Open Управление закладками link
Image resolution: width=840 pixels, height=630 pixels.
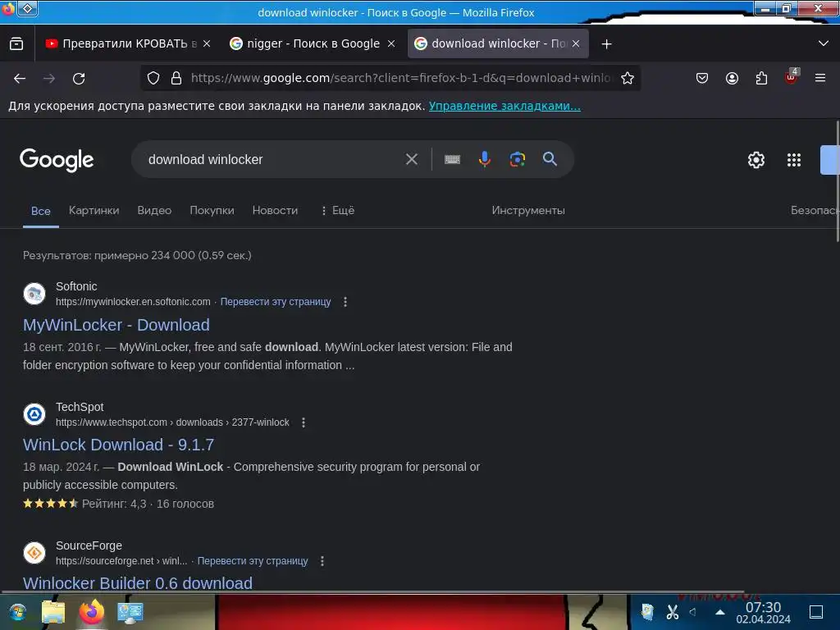point(504,106)
